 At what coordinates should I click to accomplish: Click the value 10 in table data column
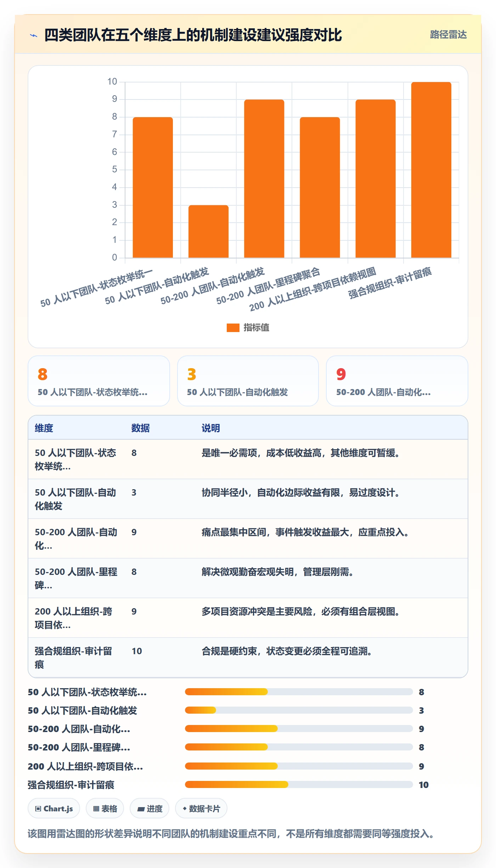pyautogui.click(x=137, y=651)
